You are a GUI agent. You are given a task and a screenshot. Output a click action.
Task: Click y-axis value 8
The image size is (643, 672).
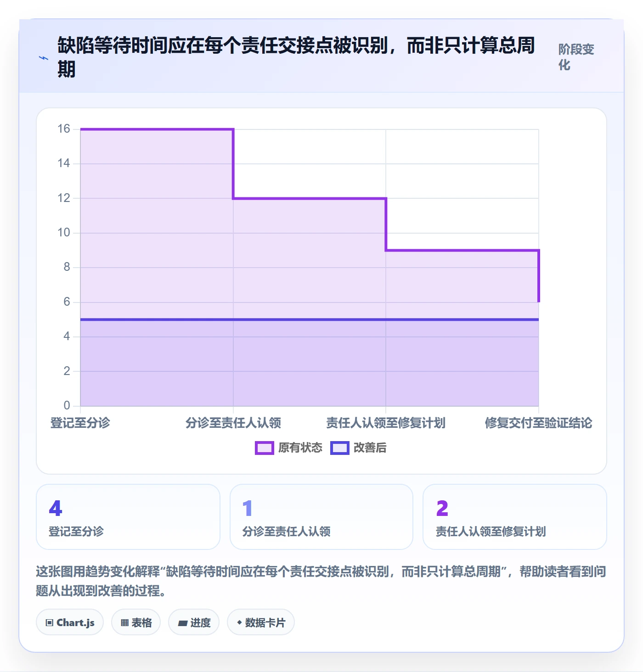pos(67,267)
